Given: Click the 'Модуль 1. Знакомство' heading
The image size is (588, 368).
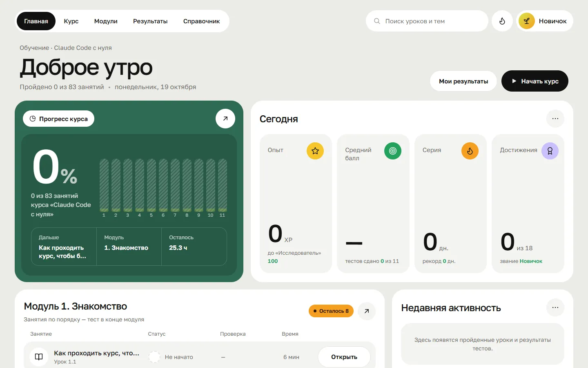Looking at the screenshot, I should tap(76, 306).
